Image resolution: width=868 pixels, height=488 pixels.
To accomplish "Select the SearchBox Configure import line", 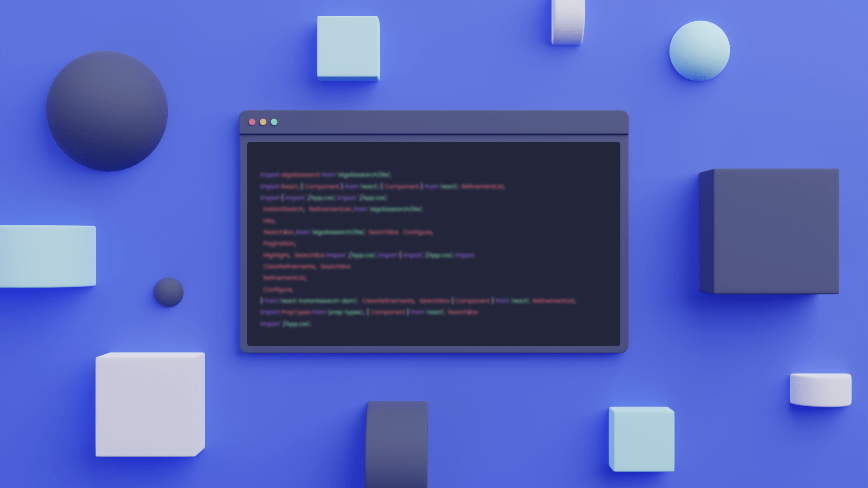I will pos(346,232).
